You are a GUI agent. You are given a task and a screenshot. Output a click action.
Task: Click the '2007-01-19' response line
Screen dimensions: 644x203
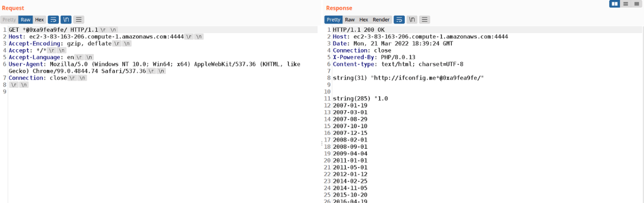[350, 105]
